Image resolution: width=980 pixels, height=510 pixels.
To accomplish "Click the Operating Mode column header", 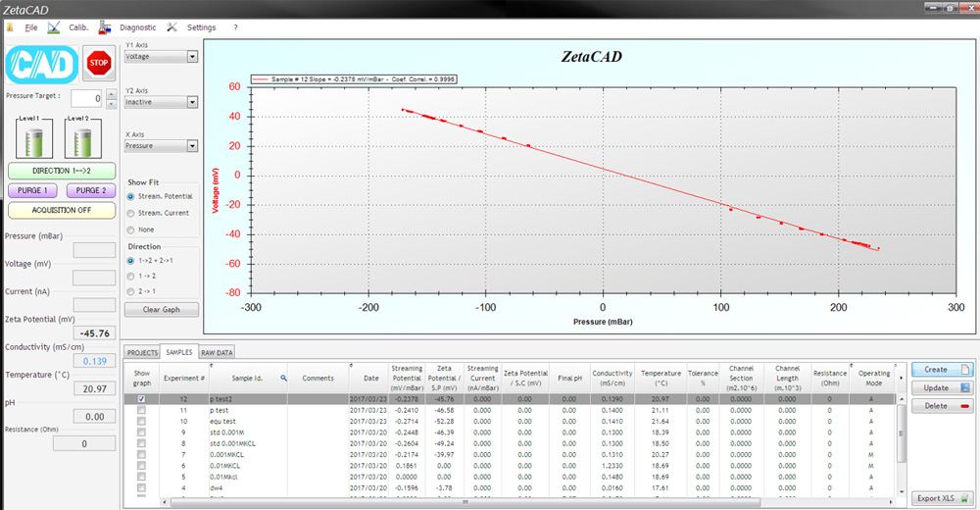I will 873,378.
